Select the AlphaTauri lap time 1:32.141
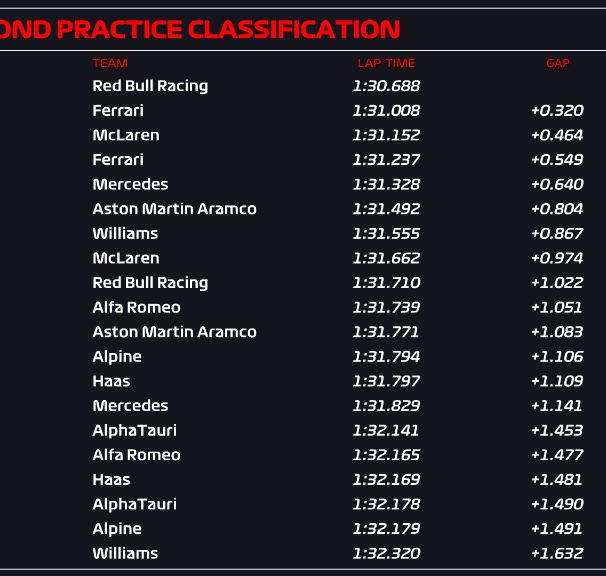Image resolution: width=606 pixels, height=576 pixels. pos(386,431)
